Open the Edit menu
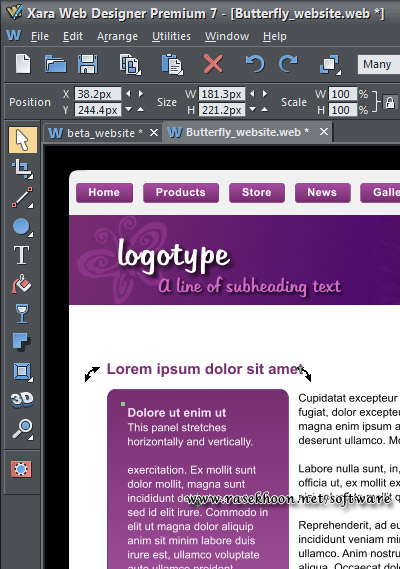 pyautogui.click(x=73, y=36)
